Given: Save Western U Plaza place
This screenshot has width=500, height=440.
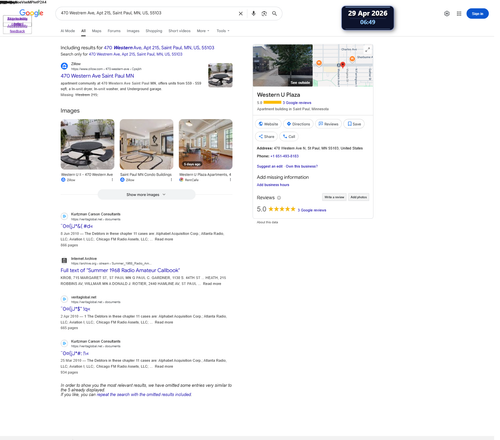Looking at the screenshot, I should coord(354,124).
